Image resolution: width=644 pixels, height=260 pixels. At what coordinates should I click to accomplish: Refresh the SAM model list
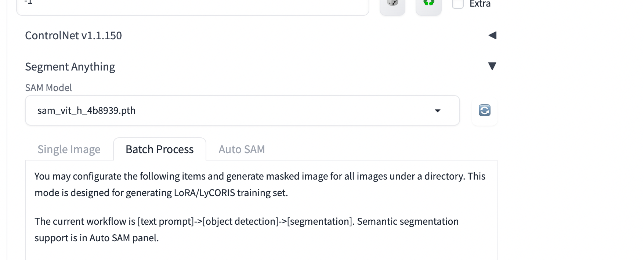coord(484,110)
